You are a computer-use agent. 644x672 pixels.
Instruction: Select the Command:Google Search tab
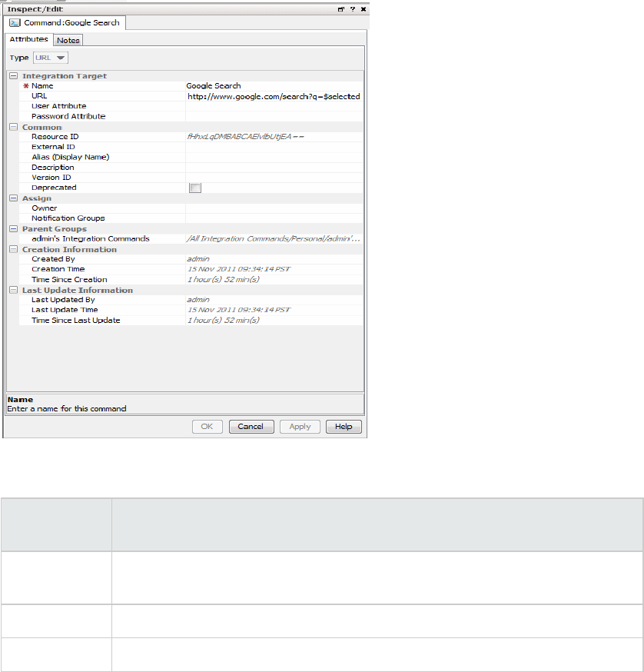tap(65, 23)
